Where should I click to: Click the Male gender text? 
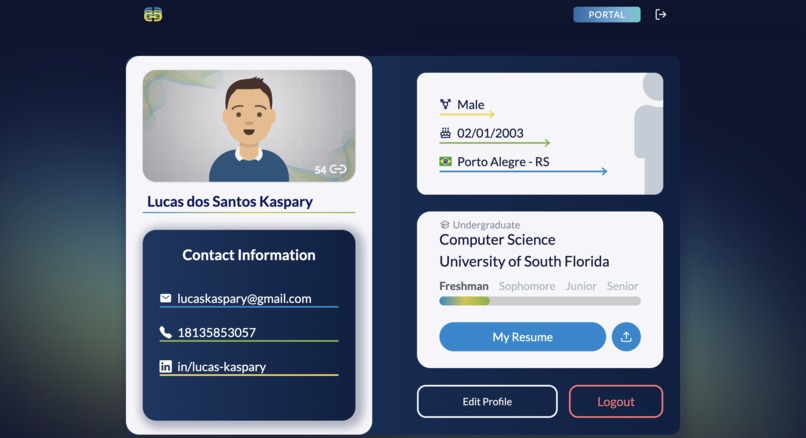pyautogui.click(x=471, y=104)
